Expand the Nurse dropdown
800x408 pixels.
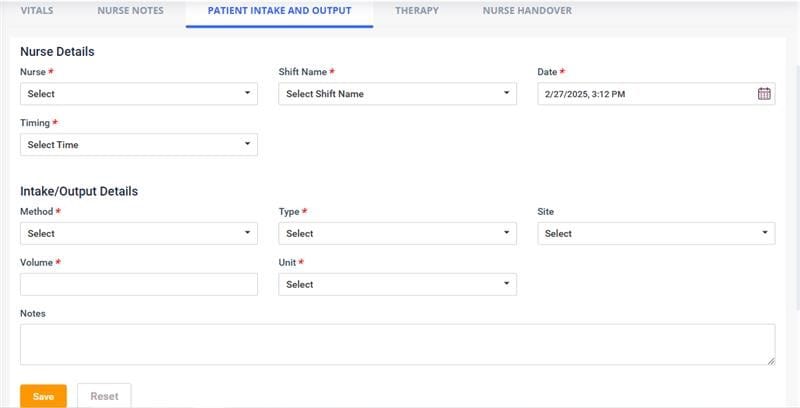[138, 94]
